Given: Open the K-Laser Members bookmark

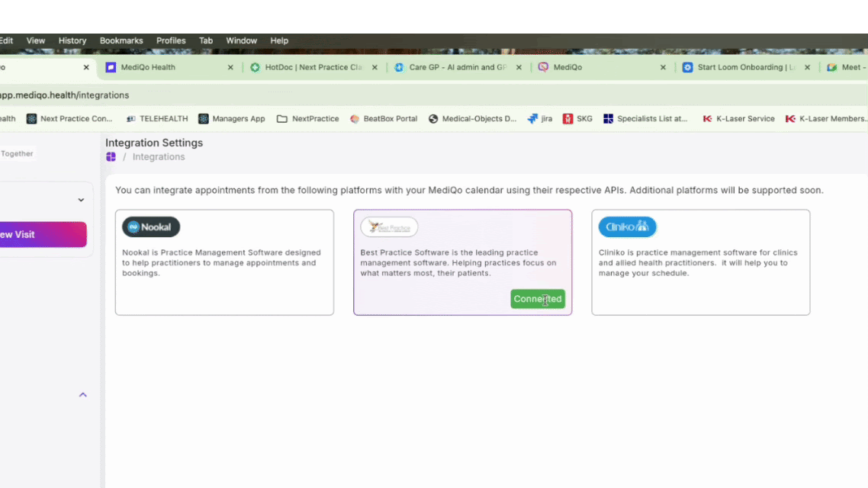Looking at the screenshot, I should pos(826,118).
